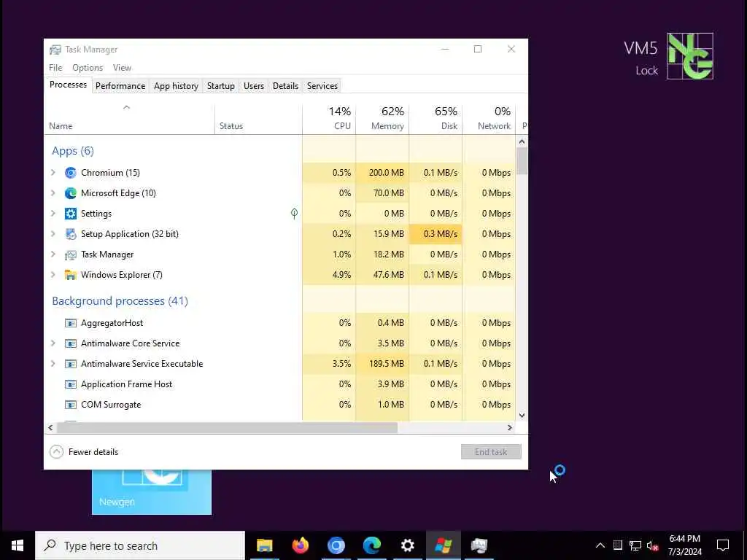Screen dimensions: 747x560
Task: Select the Background processes (41) heading
Action: (120, 301)
